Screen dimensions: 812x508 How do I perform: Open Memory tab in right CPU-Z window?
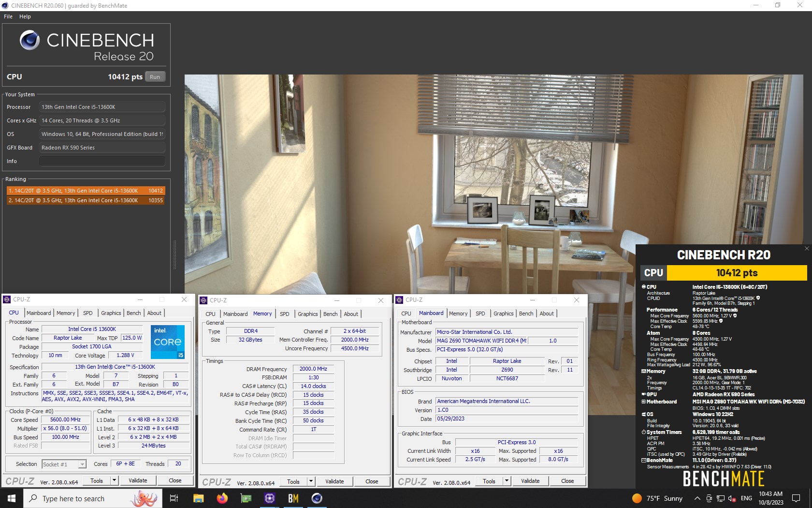coord(458,314)
